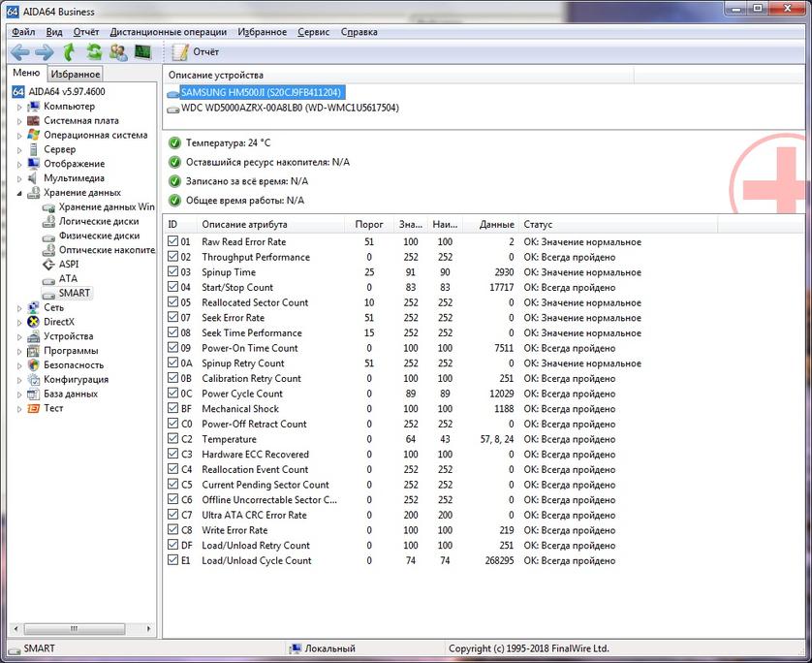812x663 pixels.
Task: Click the Операционная система Windows icon
Action: pyautogui.click(x=34, y=135)
